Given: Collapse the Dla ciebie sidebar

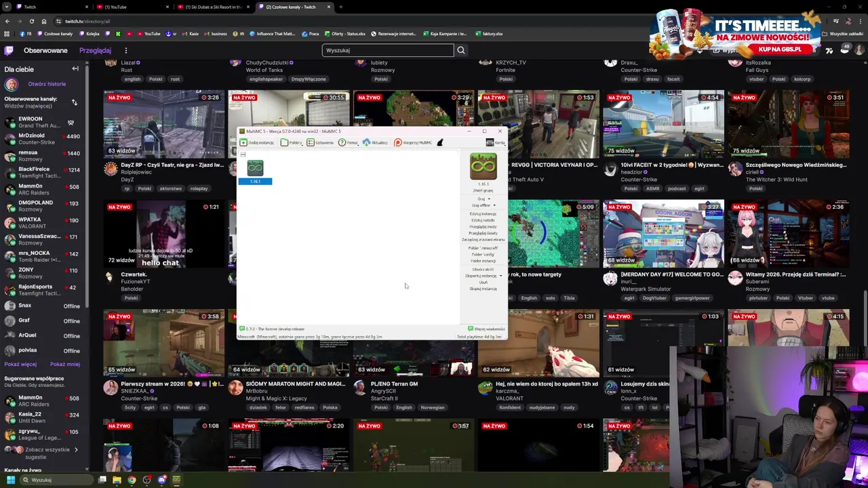Looking at the screenshot, I should click(x=75, y=68).
